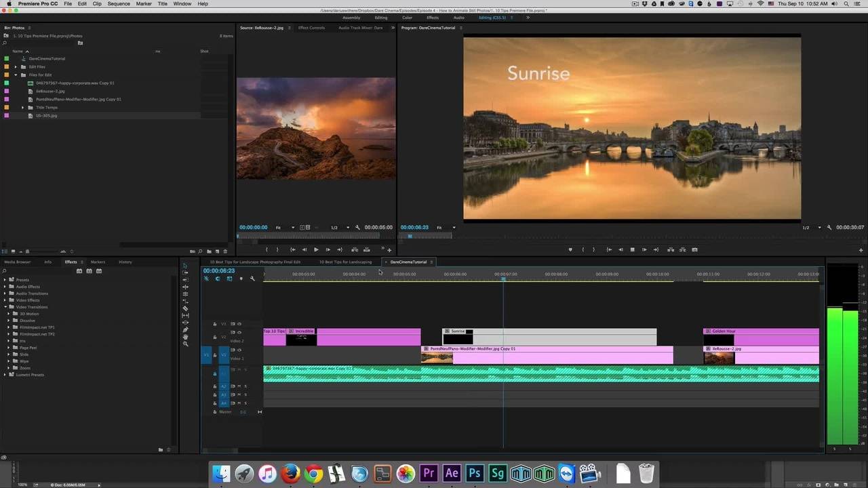Collapse the Video Transitions folder
This screenshot has height=488, width=868.
coord(5,307)
